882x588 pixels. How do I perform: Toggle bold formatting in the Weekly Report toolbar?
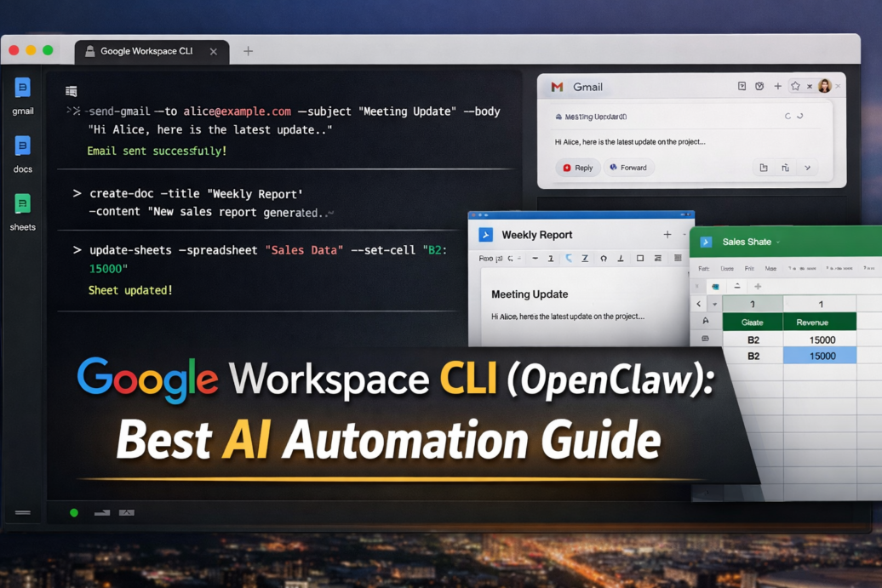[x=551, y=259]
